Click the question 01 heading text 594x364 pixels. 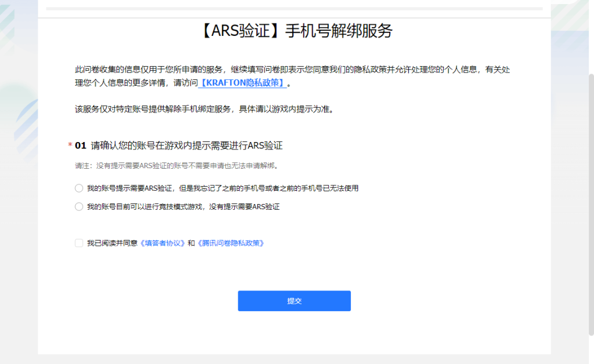174,145
